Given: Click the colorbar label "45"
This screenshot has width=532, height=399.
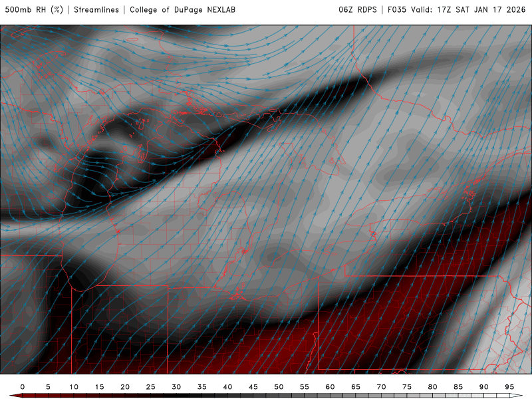Looking at the screenshot, I should click(x=253, y=387).
